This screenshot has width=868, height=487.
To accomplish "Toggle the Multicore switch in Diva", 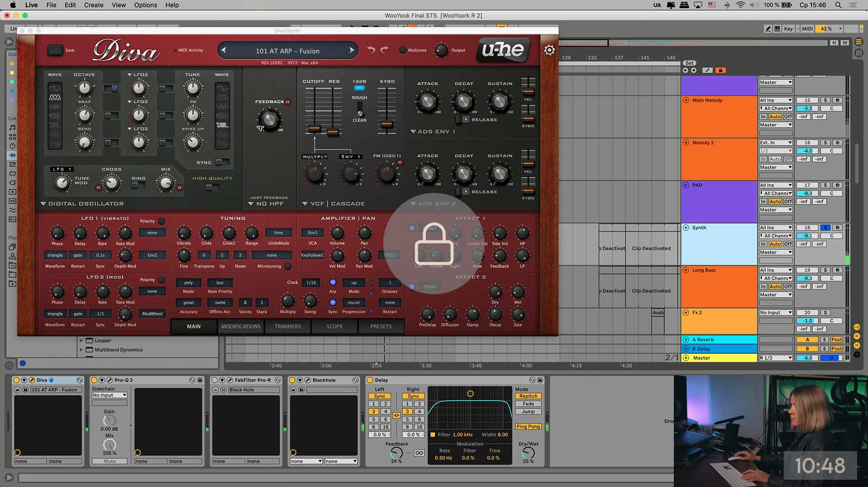I will point(402,50).
